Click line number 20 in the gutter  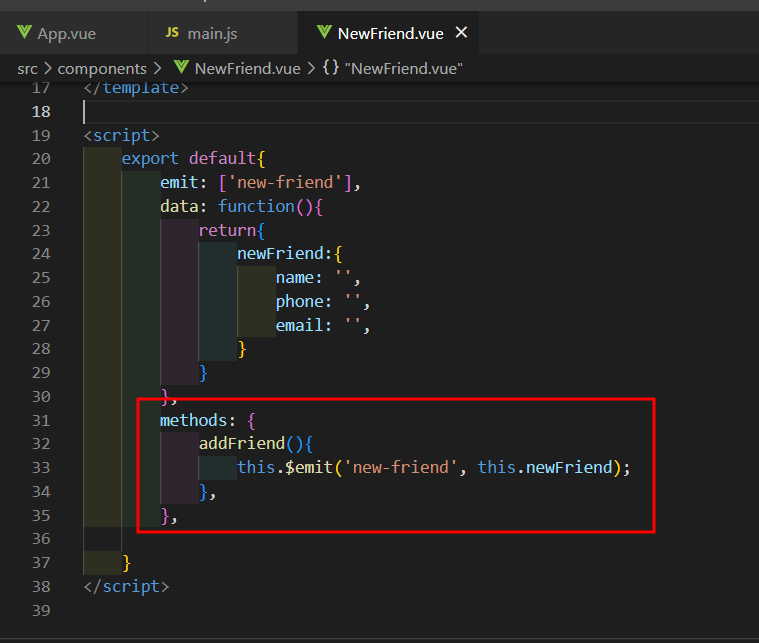41,159
